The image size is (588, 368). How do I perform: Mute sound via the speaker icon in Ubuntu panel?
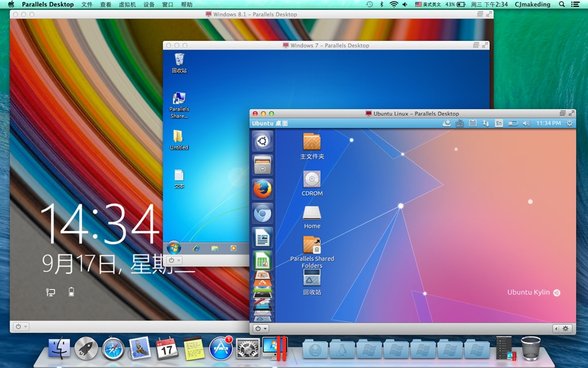point(526,123)
